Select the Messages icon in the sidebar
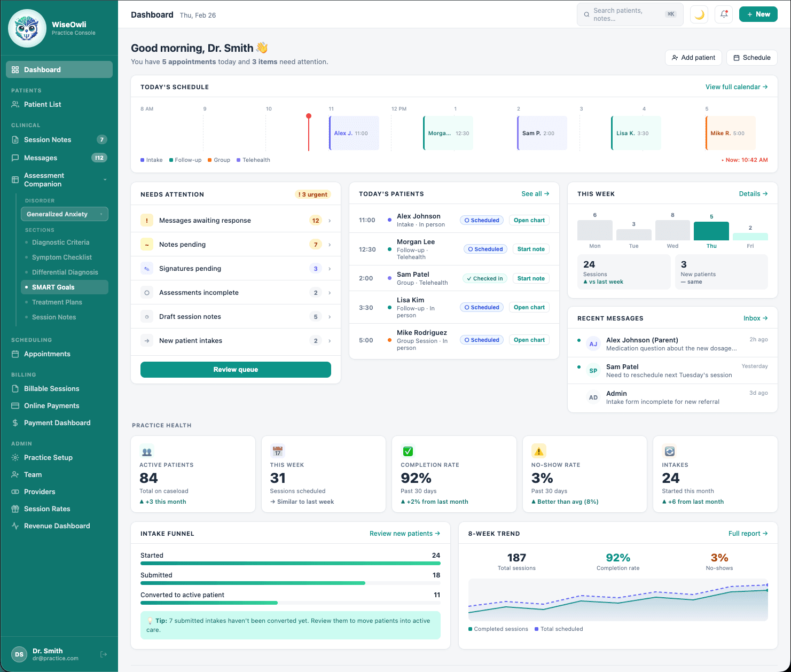The width and height of the screenshot is (791, 672). click(15, 158)
